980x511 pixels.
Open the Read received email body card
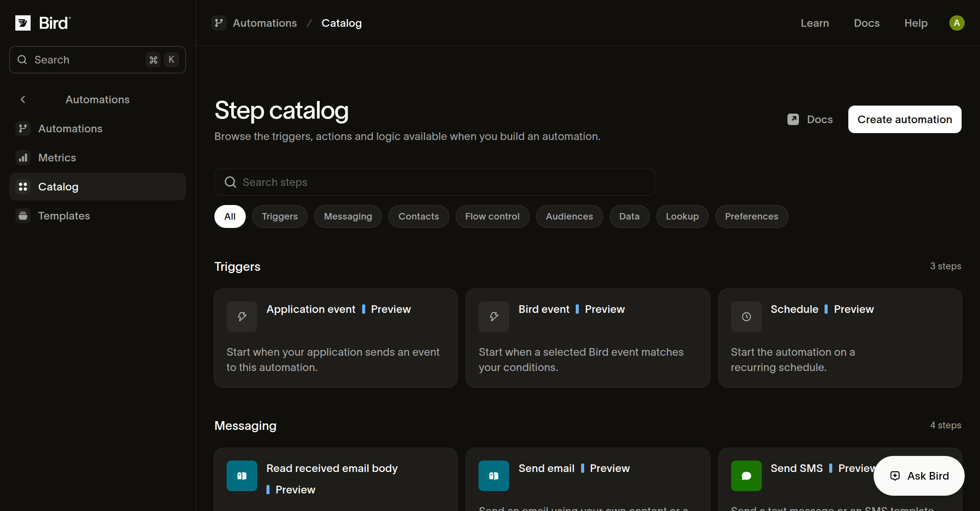pyautogui.click(x=336, y=480)
